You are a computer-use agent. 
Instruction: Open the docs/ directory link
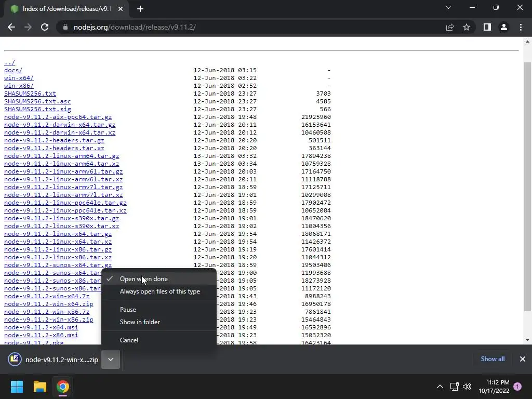click(13, 70)
